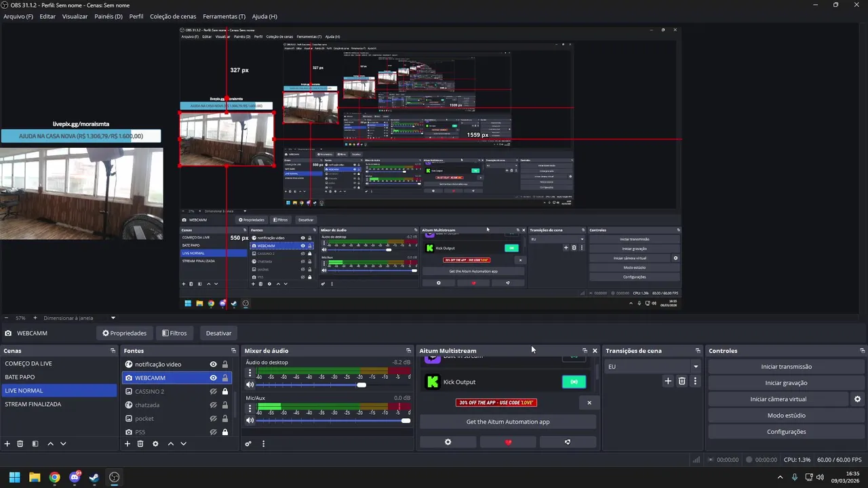The image size is (868, 488).
Task: Show the pocket source
Action: pyautogui.click(x=213, y=418)
